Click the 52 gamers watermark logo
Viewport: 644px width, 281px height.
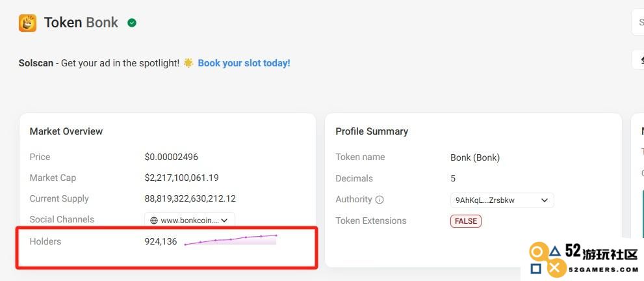point(583,260)
